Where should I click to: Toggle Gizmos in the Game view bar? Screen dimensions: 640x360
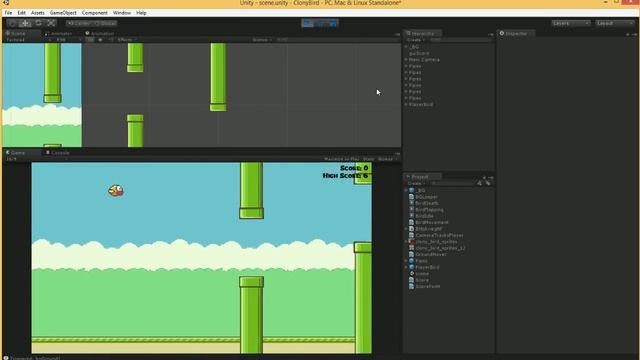pos(387,159)
